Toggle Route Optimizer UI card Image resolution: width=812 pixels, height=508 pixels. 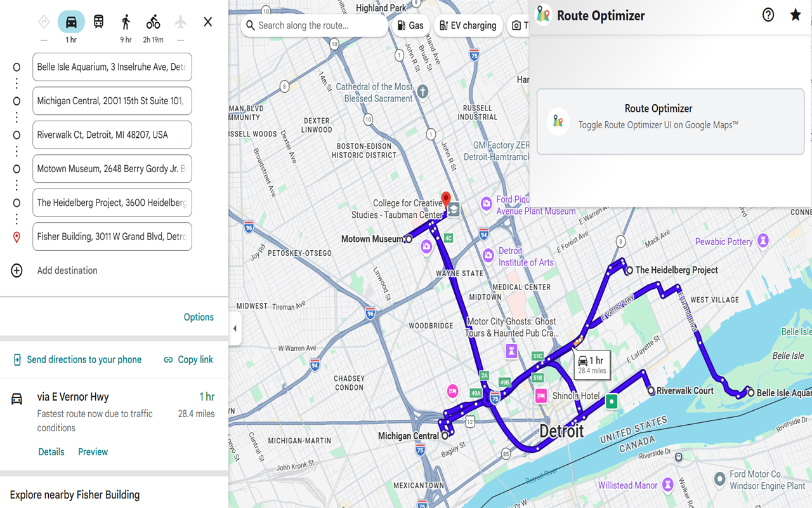point(671,121)
